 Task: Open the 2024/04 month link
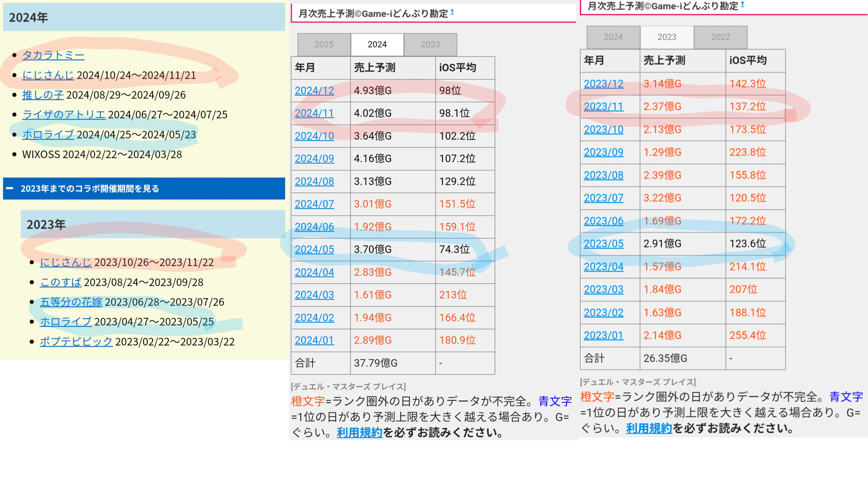pyautogui.click(x=314, y=272)
